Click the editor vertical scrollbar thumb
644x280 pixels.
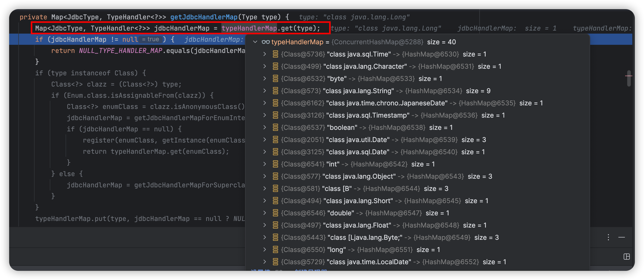tap(629, 78)
